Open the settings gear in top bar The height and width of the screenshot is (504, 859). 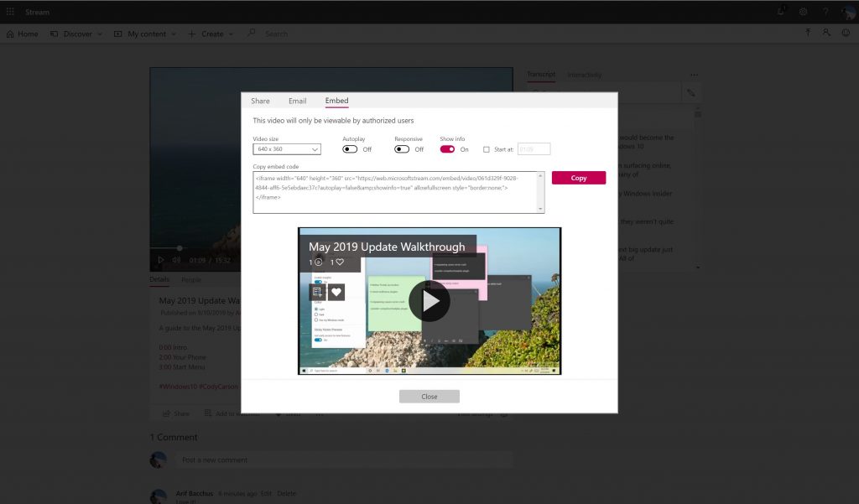[803, 11]
